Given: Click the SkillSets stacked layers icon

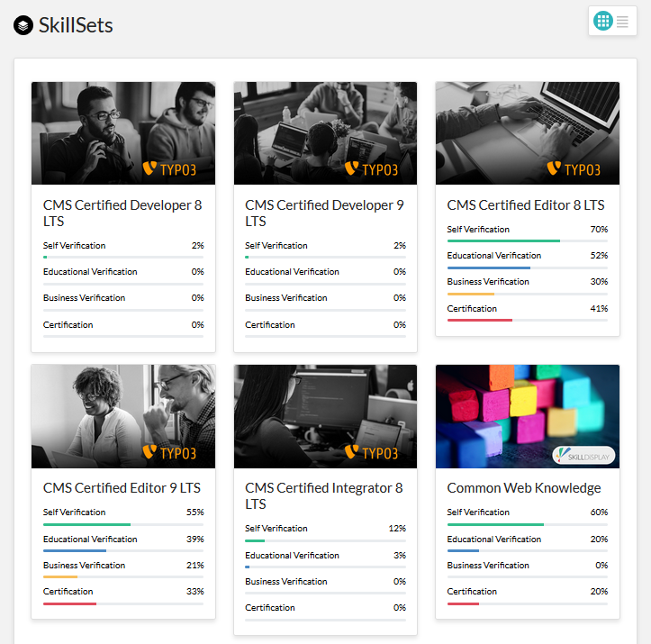Looking at the screenshot, I should [23, 25].
